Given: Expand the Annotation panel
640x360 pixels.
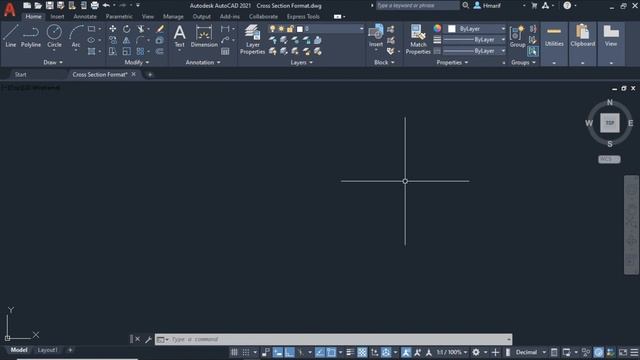Looking at the screenshot, I should [x=203, y=62].
